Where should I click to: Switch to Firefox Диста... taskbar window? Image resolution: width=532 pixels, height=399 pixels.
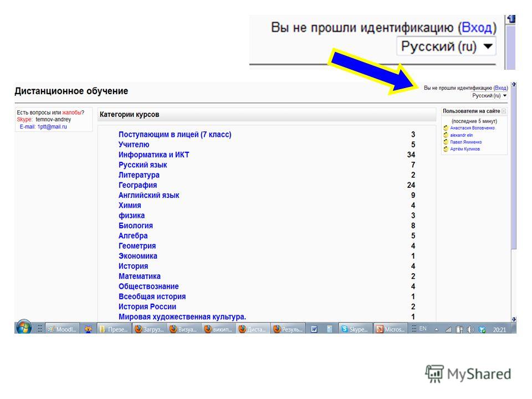coord(253,329)
